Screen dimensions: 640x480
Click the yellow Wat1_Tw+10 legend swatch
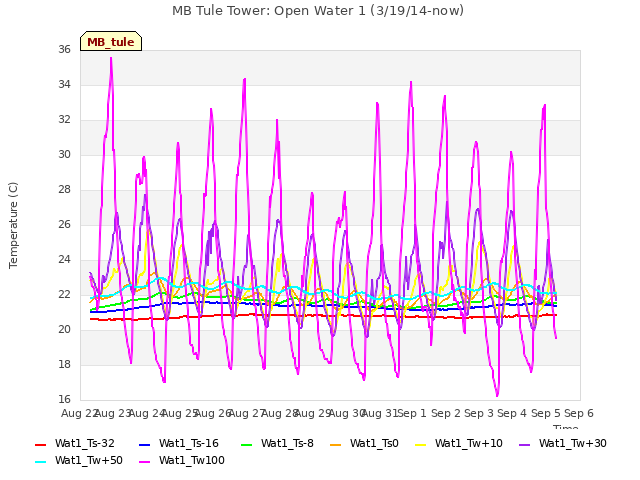pos(420,444)
